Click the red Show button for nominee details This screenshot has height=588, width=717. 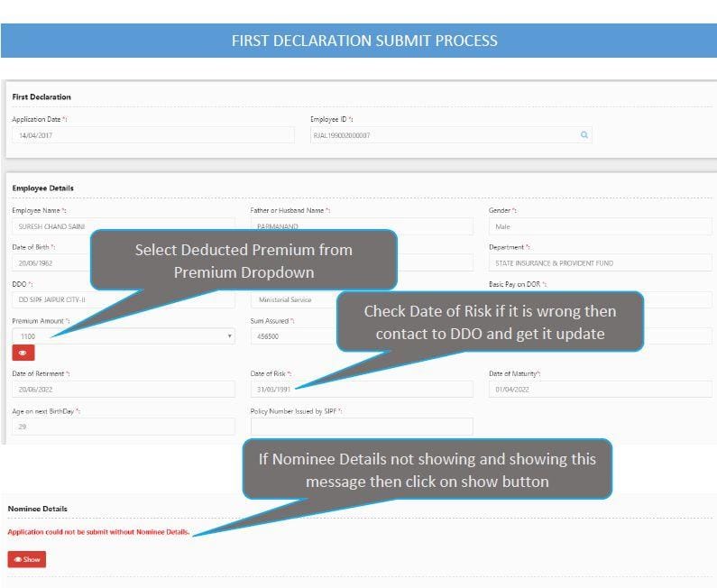coord(27,559)
